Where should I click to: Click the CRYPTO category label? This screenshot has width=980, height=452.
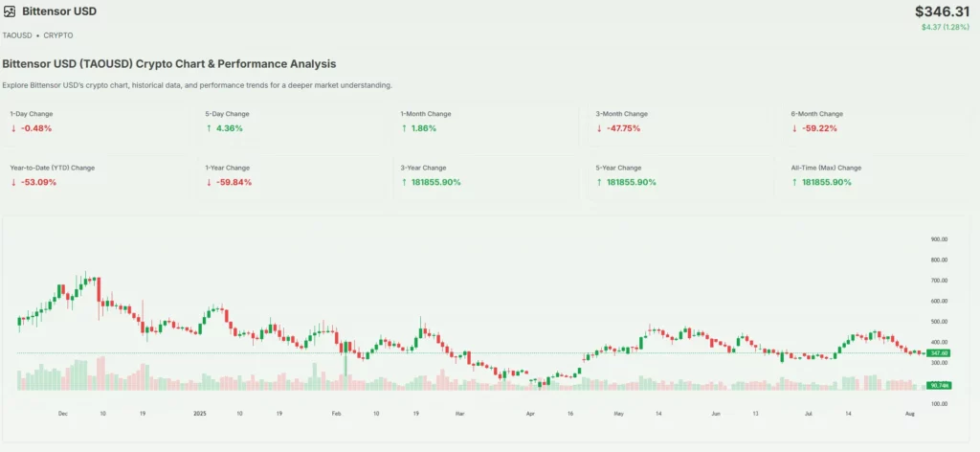[57, 34]
